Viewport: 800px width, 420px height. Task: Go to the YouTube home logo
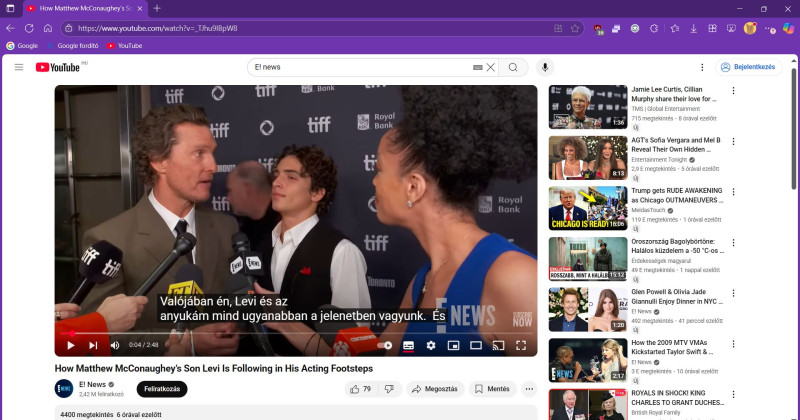58,67
